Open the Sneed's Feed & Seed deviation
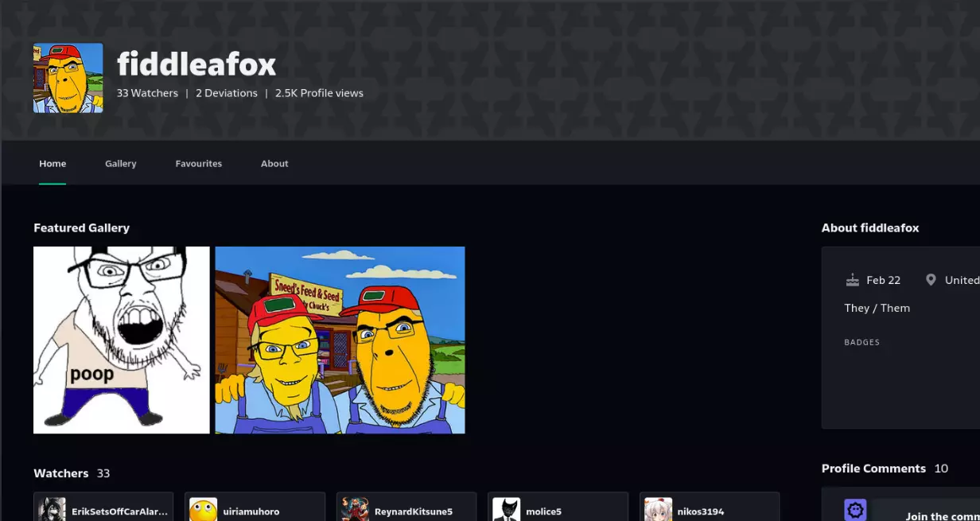This screenshot has height=521, width=980. pos(340,340)
